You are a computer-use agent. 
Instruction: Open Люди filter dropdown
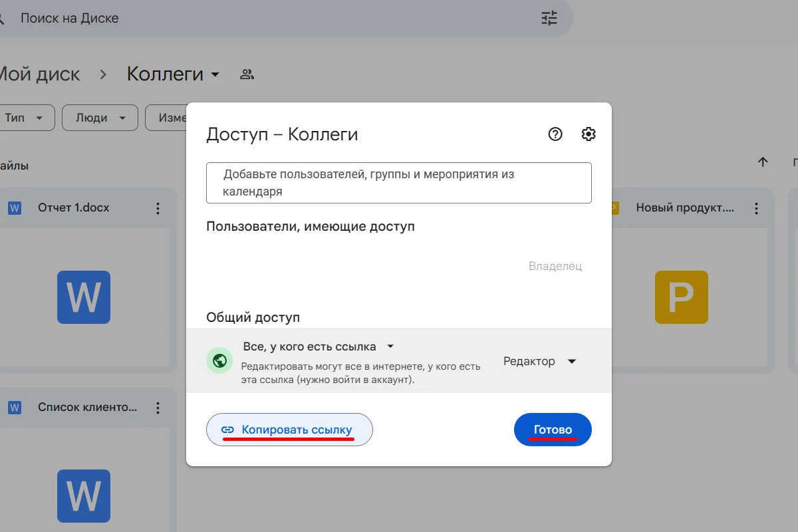pos(100,118)
